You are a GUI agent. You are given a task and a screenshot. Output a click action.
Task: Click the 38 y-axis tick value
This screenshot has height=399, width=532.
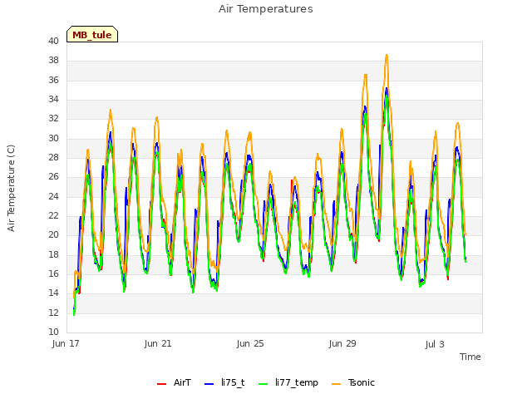point(53,61)
